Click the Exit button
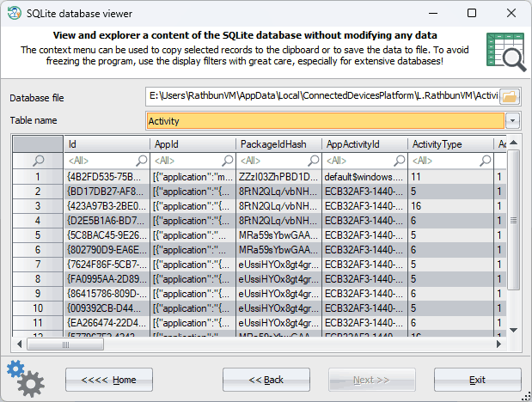The height and width of the screenshot is (402, 532). (x=477, y=380)
